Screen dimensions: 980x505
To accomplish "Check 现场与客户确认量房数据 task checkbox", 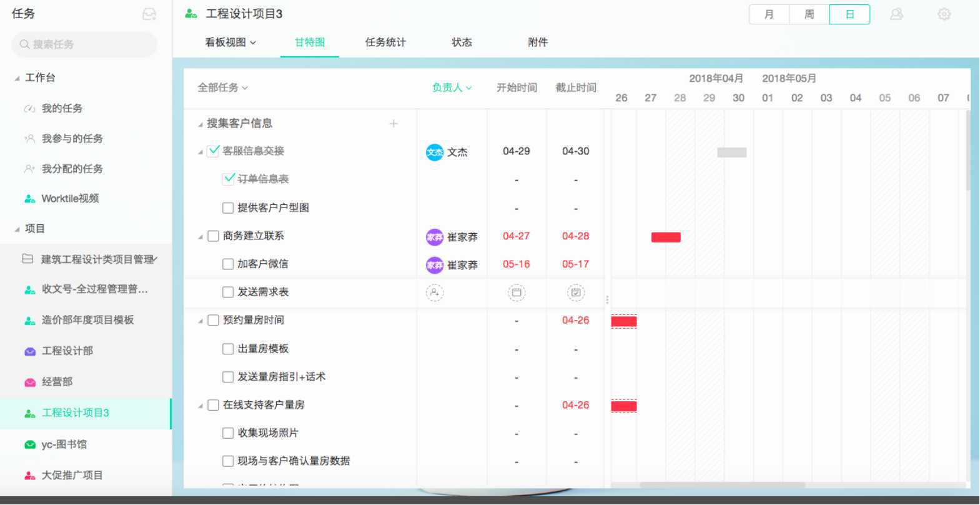I will [x=228, y=461].
